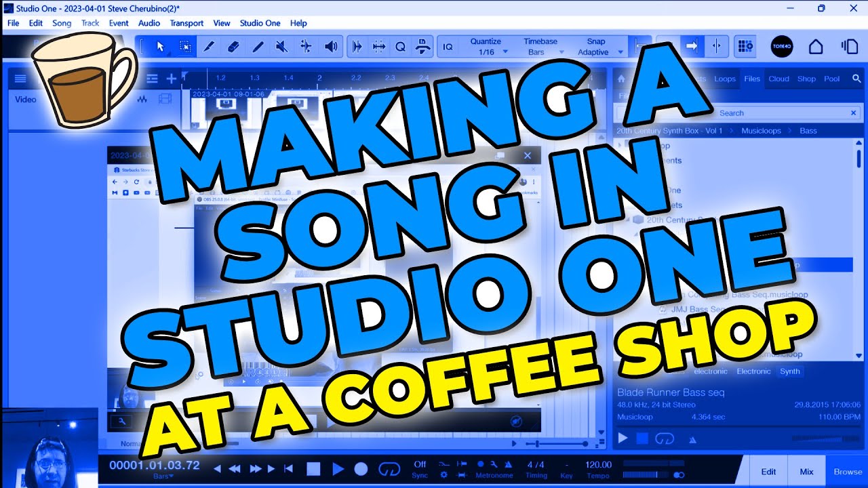Open the Musicloops breadcrumb in the browser
The height and width of the screenshot is (488, 868).
click(761, 131)
